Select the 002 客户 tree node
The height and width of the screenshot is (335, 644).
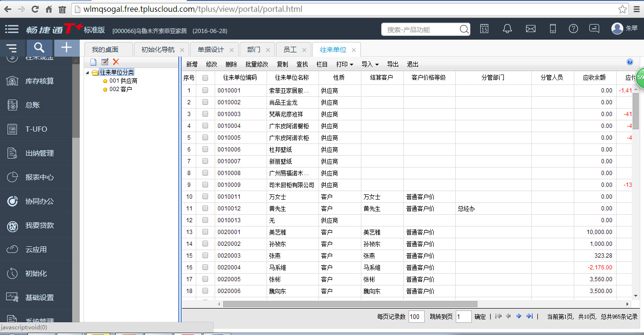tap(120, 89)
